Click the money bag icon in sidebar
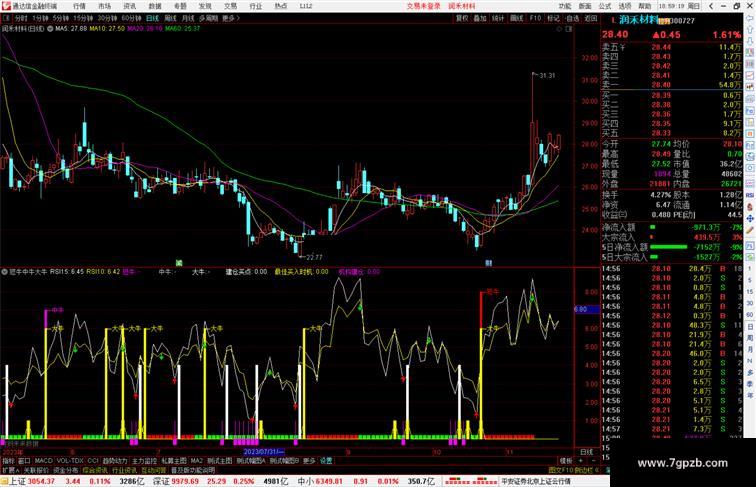Screen dimensions: 756x487 [750, 207]
